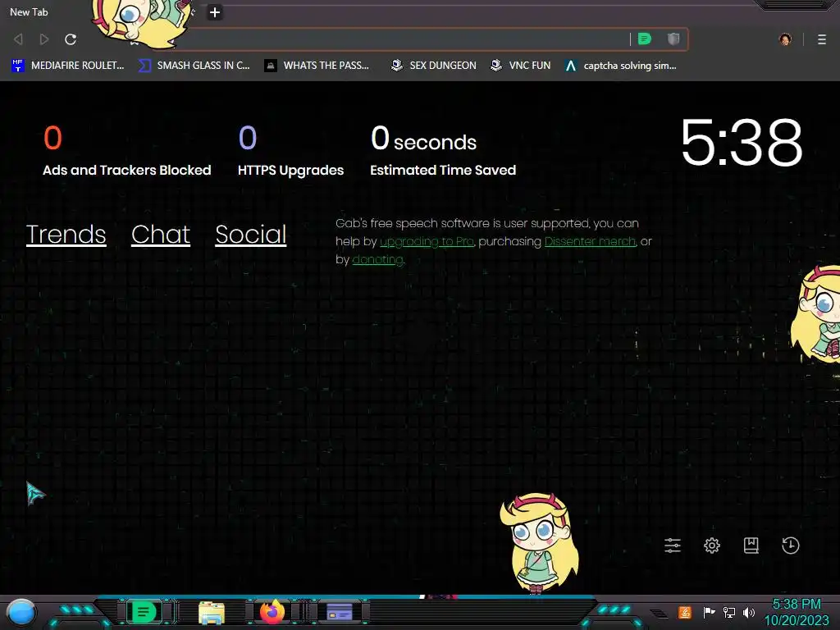Open WHATS THE PASS... bookmark
Image resolution: width=840 pixels, height=630 pixels.
point(317,66)
